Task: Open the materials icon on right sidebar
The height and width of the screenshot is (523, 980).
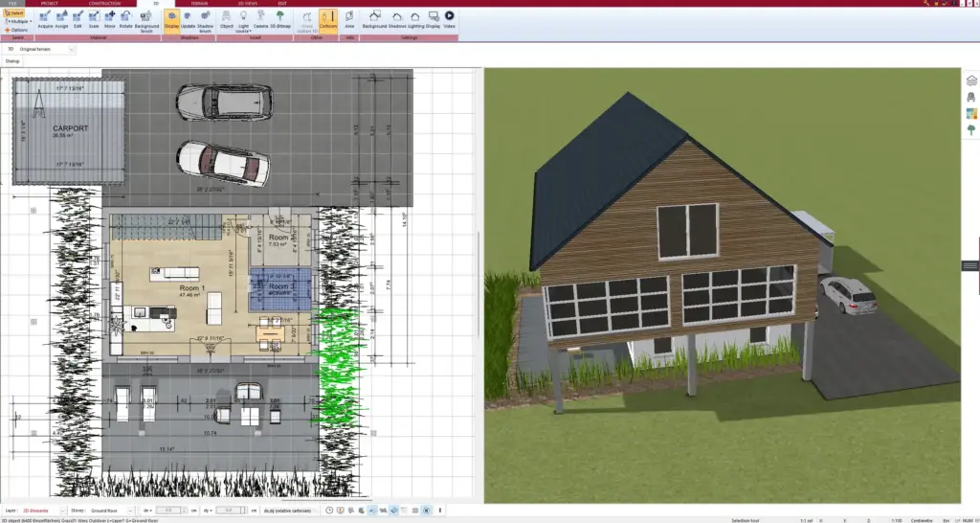Action: click(971, 113)
